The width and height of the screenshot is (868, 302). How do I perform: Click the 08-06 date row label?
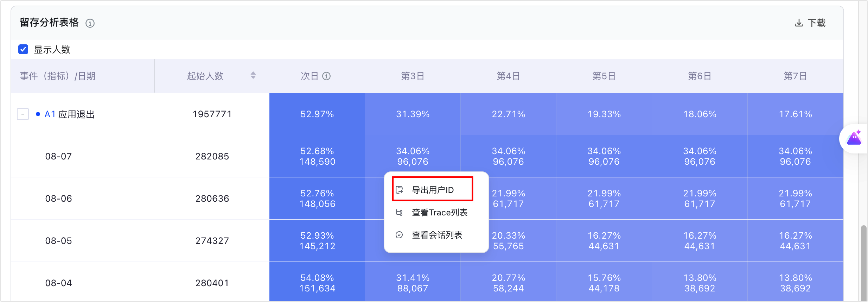click(58, 199)
